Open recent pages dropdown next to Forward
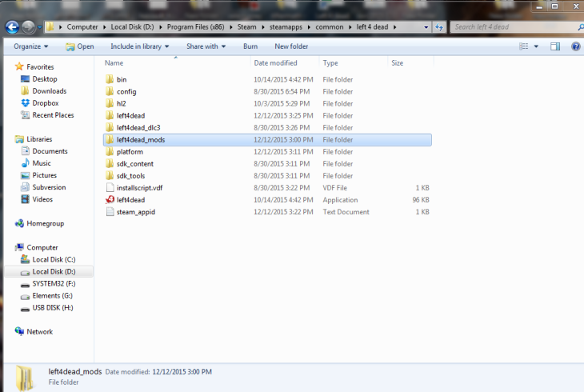Image resolution: width=584 pixels, height=392 pixels. tap(39, 27)
